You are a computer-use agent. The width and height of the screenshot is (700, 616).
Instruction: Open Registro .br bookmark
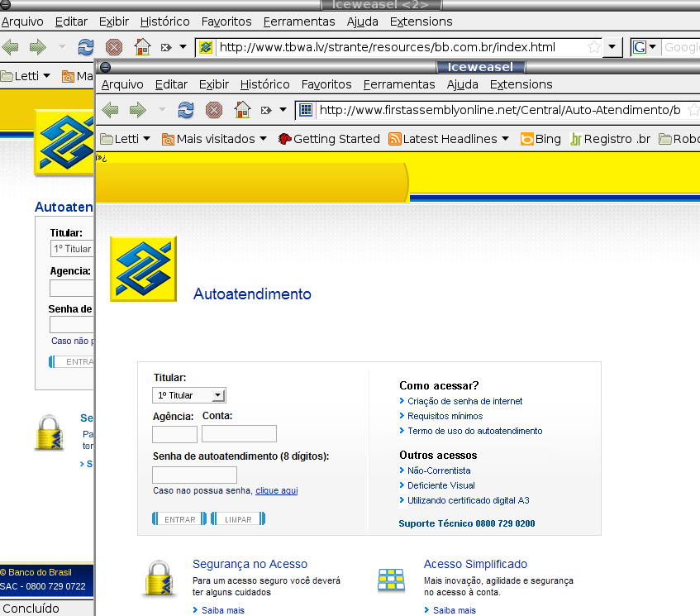point(610,139)
